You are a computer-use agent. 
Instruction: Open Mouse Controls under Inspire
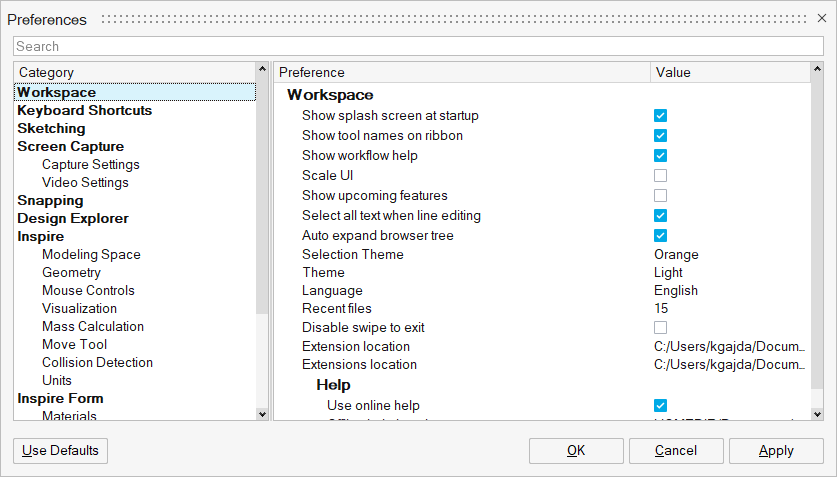[88, 291]
